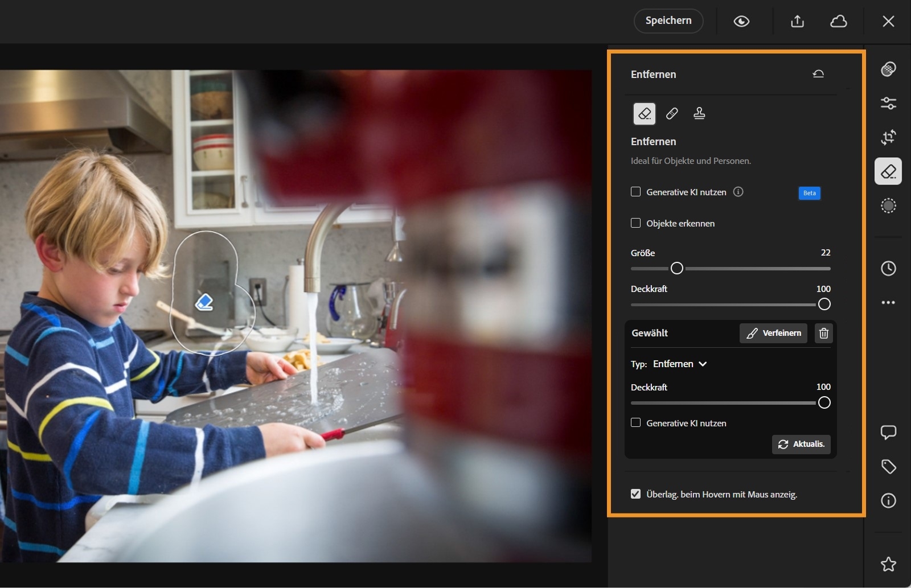The width and height of the screenshot is (911, 588).
Task: Click the Verfeinern button
Action: [x=774, y=334]
